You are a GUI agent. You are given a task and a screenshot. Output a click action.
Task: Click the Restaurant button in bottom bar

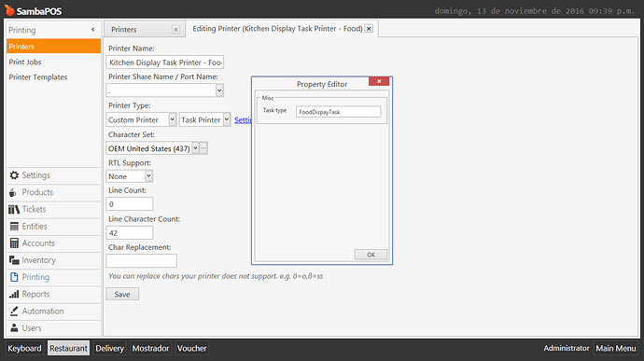pos(68,348)
